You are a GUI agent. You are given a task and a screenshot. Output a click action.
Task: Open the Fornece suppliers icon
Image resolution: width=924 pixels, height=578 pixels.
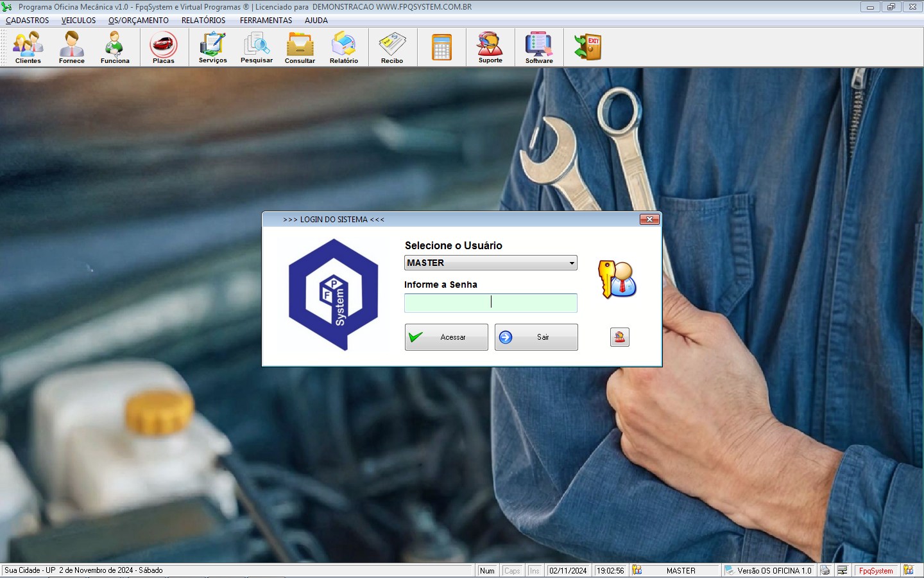pyautogui.click(x=72, y=48)
